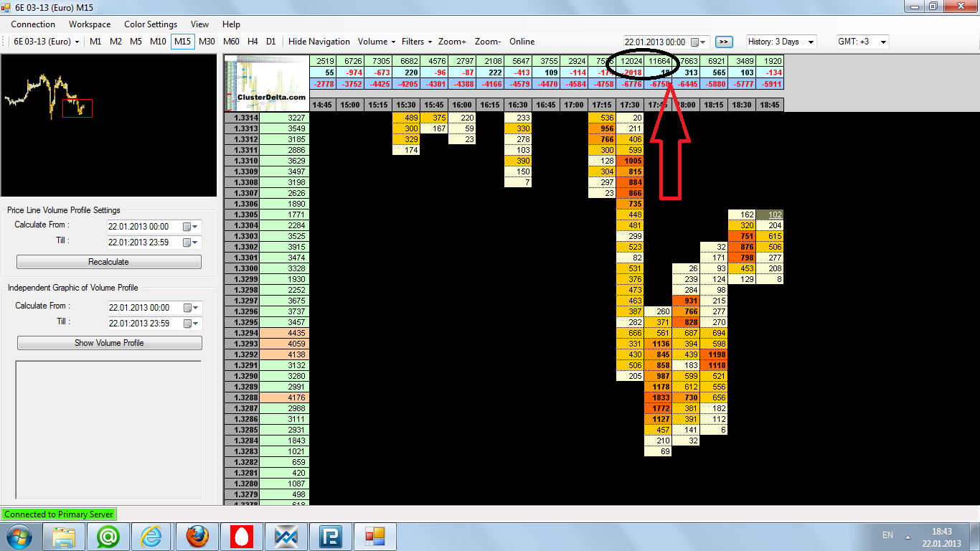980x551 pixels.
Task: Open calendar for Independent Graphic Calculate From
Action: 190,308
